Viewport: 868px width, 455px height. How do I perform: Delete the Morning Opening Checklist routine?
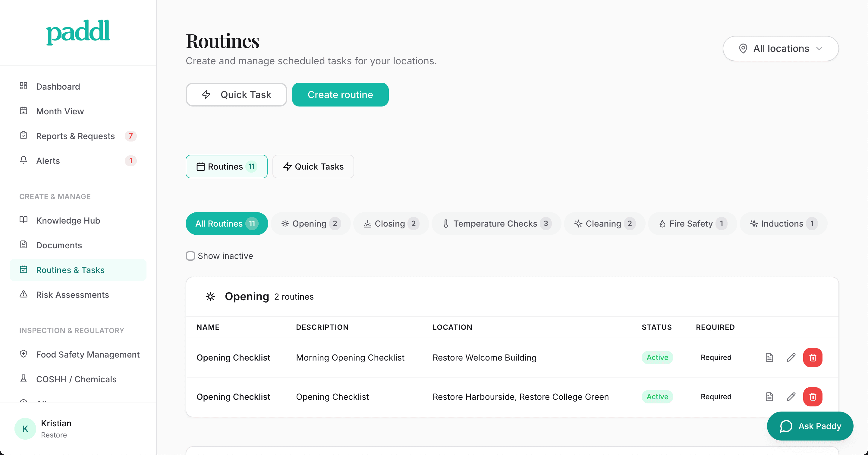pyautogui.click(x=813, y=358)
